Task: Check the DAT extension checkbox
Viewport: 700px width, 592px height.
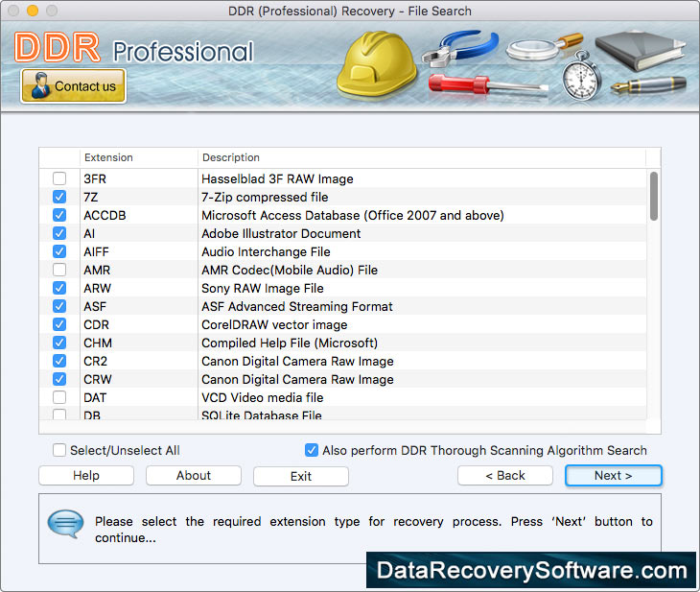Action: (x=59, y=397)
